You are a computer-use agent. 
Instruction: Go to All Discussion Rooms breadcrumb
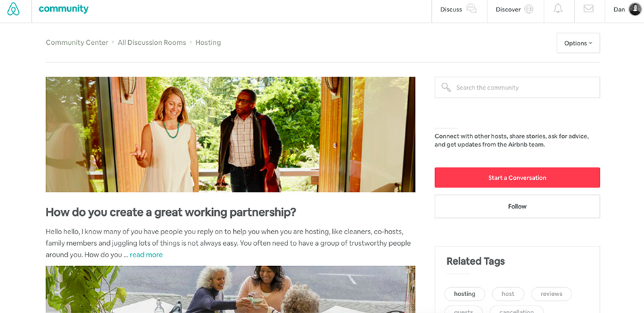pyautogui.click(x=152, y=42)
